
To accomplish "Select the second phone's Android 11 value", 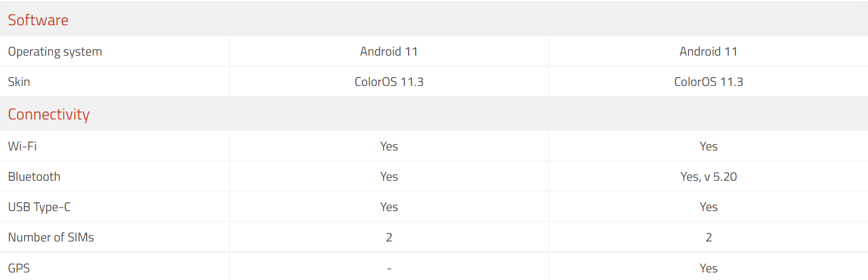I will [x=709, y=52].
